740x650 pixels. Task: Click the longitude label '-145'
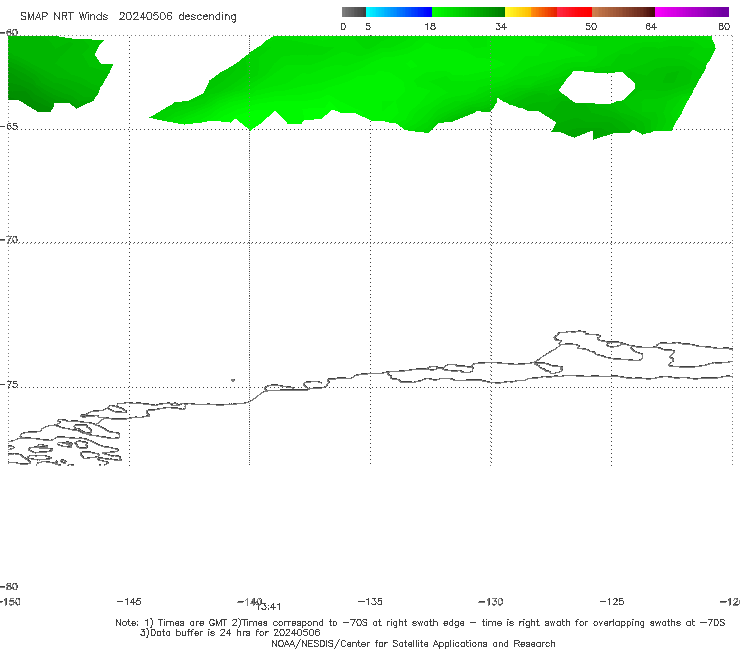[129, 601]
